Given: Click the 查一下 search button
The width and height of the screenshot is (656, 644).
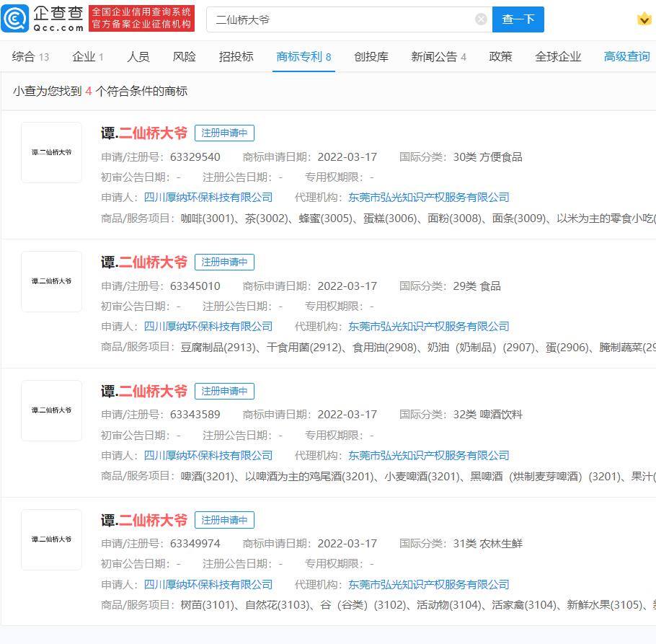Looking at the screenshot, I should point(518,19).
